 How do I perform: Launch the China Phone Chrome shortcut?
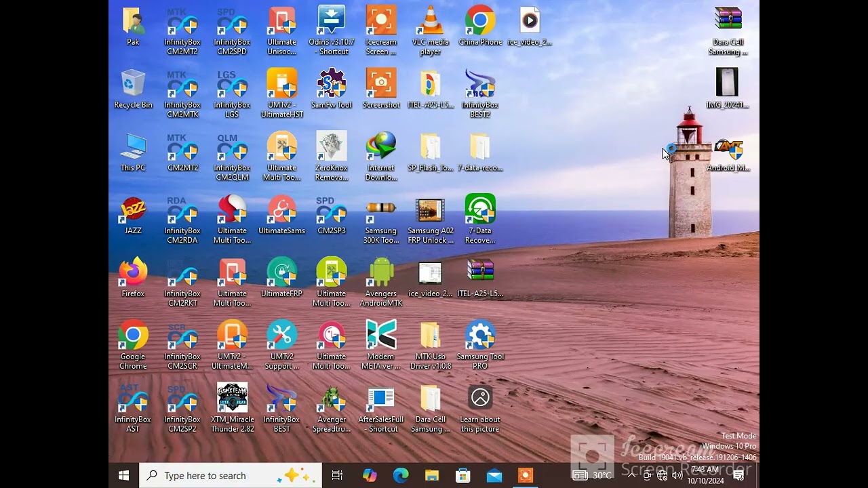(x=479, y=21)
